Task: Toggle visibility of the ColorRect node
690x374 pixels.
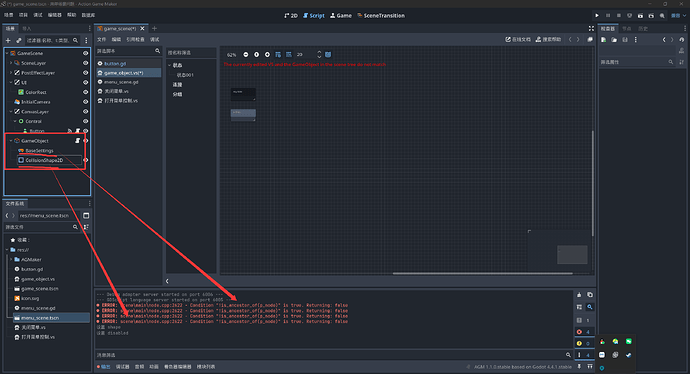Action: point(85,92)
